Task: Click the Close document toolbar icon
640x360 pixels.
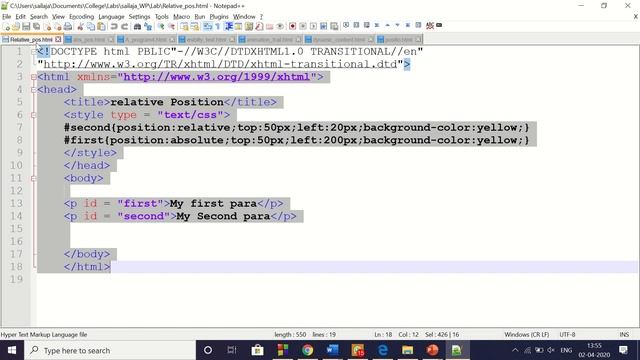Action: tap(48, 27)
